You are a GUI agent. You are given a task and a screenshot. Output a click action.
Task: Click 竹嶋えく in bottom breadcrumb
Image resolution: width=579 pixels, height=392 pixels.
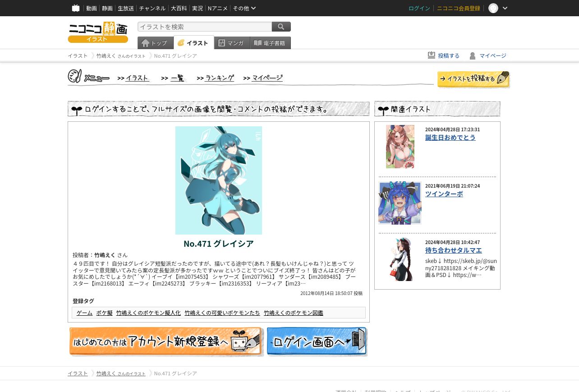(x=106, y=374)
